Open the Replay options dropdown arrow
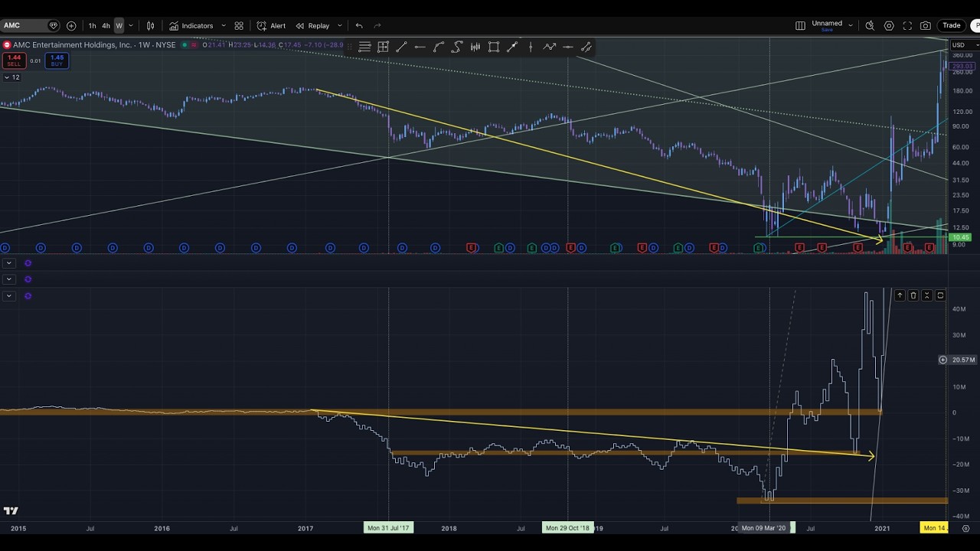 pos(339,25)
